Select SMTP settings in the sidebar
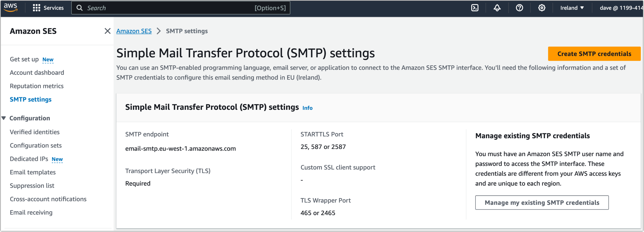 point(31,99)
